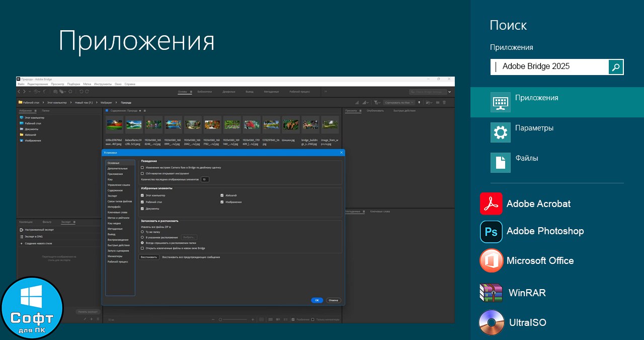Screen dimensions: 644x340
Task: Uncheck Aleksandr favorite checkbox
Action: tap(222, 195)
